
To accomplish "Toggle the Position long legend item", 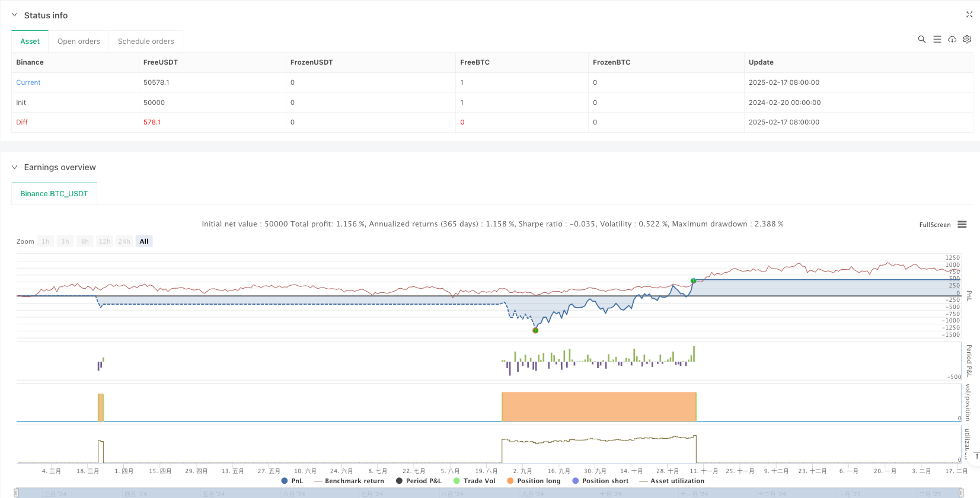I will (534, 481).
